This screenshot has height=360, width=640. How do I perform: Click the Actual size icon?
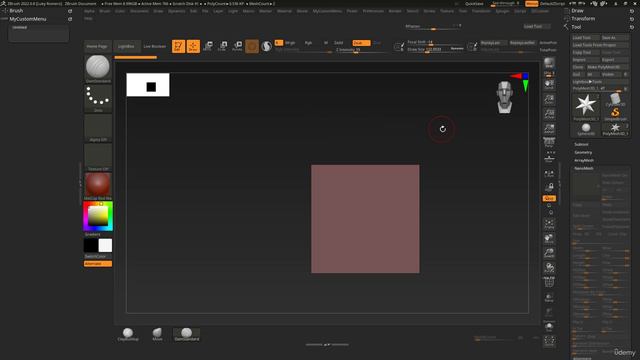pos(549,114)
